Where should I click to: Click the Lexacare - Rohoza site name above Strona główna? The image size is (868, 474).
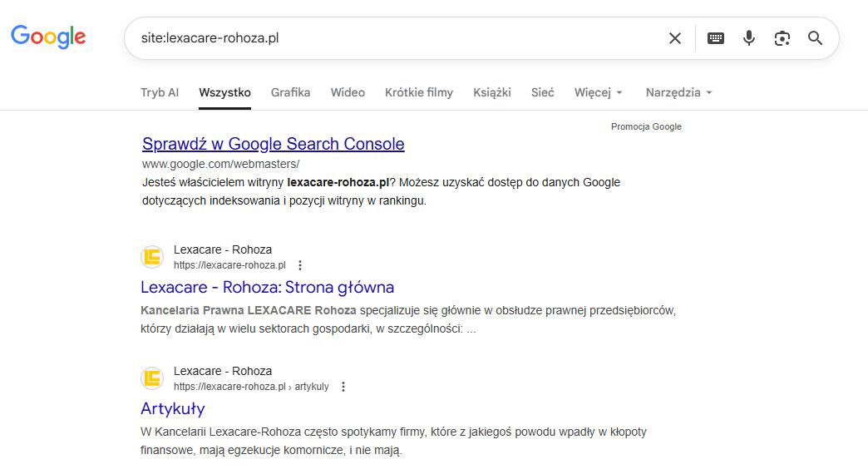[223, 249]
